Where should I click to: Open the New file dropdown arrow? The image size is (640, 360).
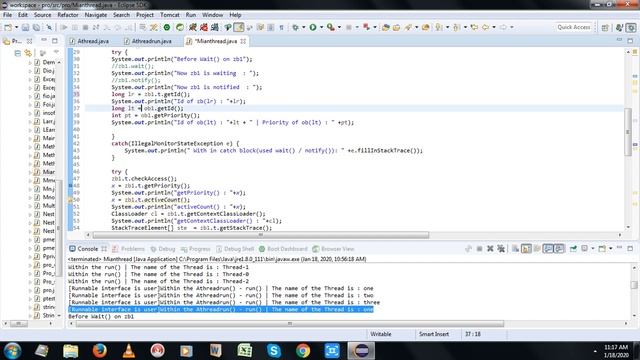(x=16, y=27)
